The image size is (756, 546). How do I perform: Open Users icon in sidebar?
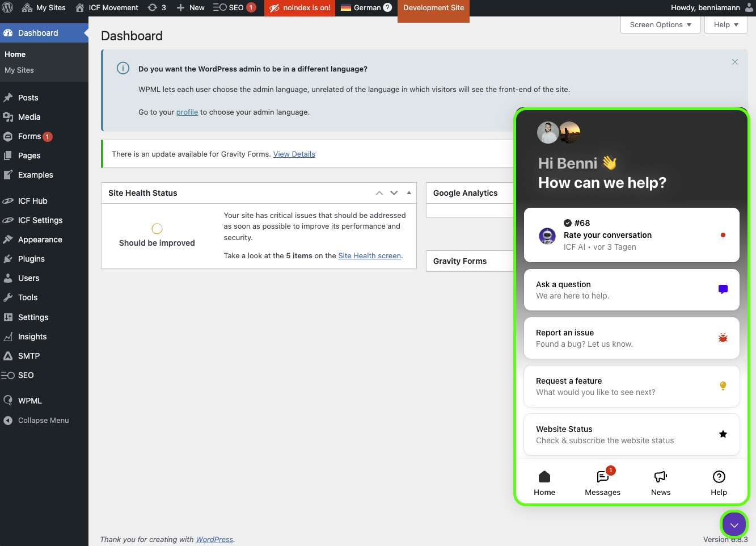tap(8, 278)
